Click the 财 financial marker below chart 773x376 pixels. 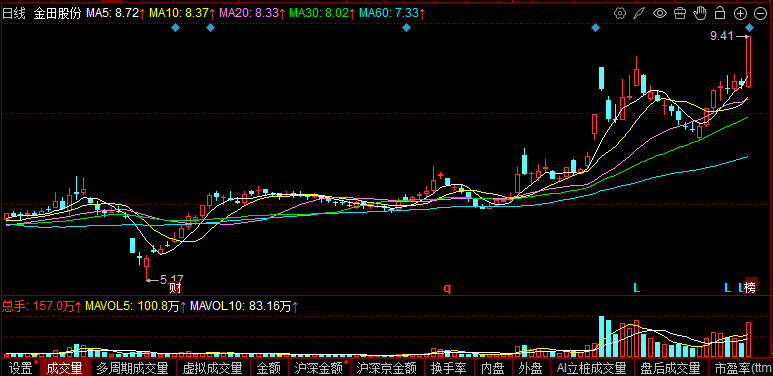[x=175, y=288]
